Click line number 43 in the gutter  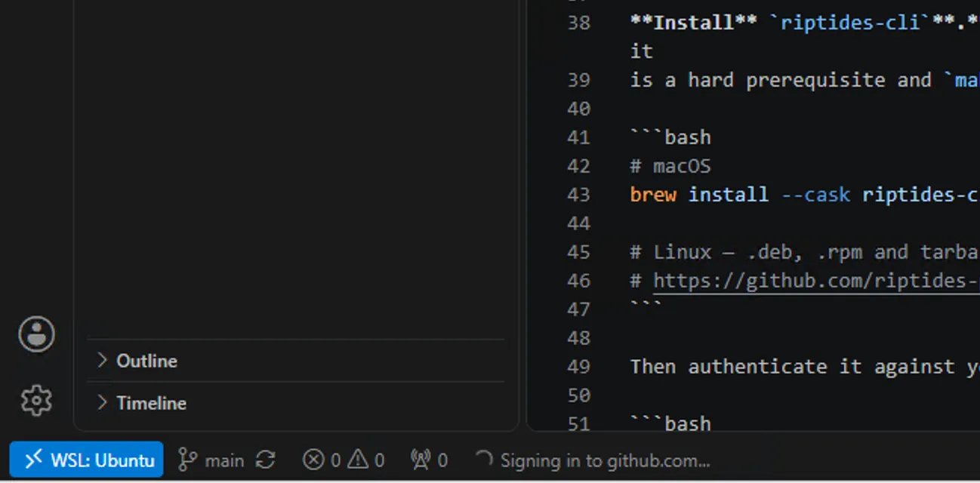[578, 195]
